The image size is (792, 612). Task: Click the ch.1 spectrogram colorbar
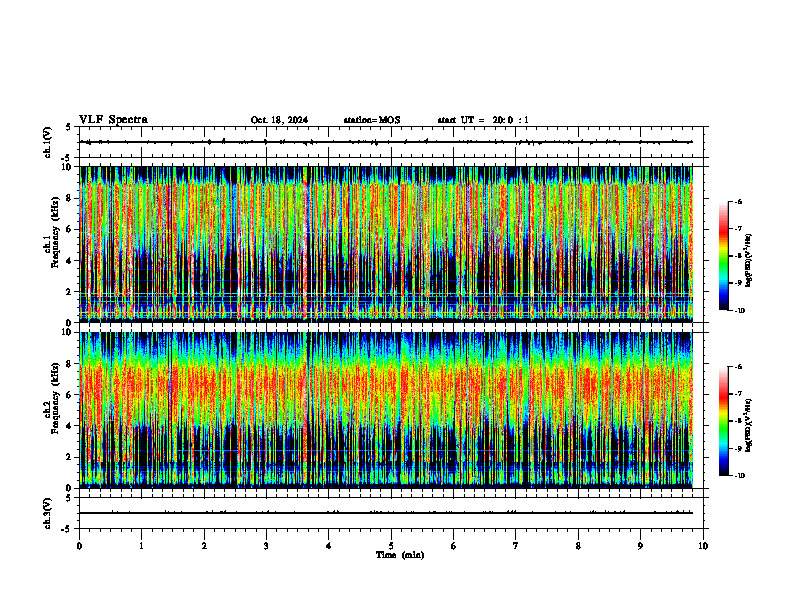(x=723, y=256)
